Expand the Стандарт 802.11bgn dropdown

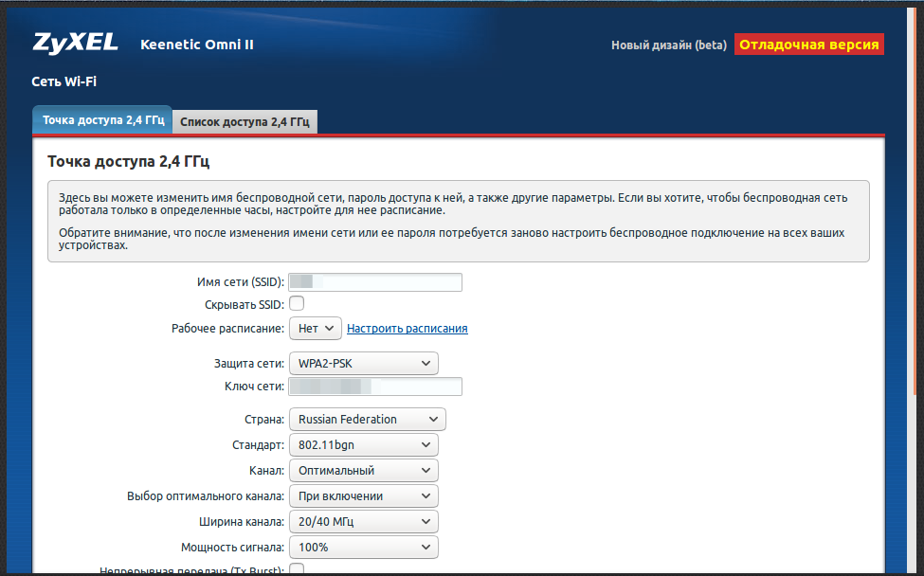364,444
